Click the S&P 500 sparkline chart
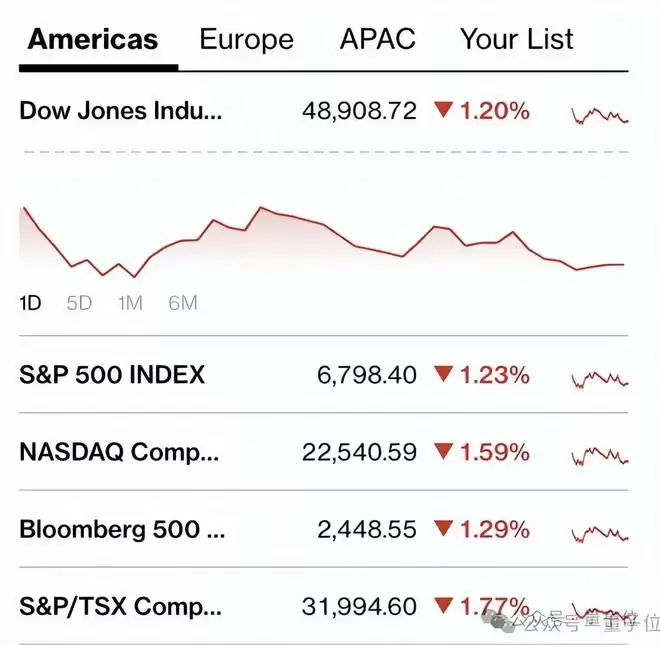This screenshot has width=660, height=645. [x=600, y=378]
